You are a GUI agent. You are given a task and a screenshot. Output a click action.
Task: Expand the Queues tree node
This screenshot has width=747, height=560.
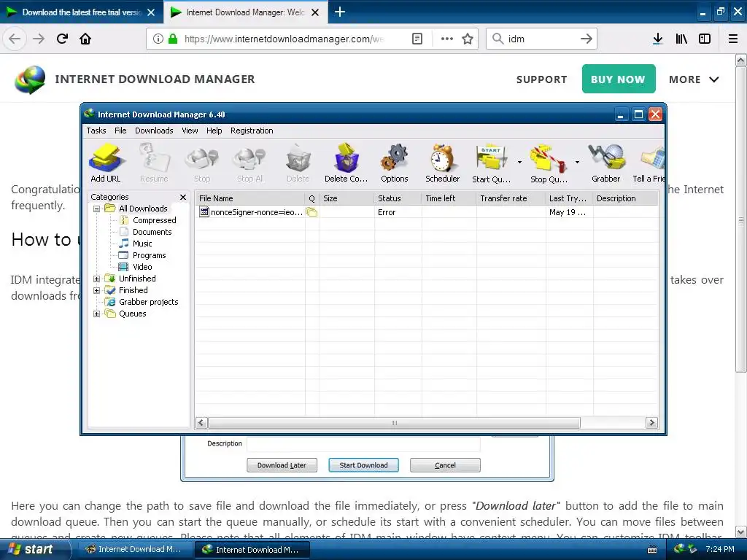pos(97,314)
